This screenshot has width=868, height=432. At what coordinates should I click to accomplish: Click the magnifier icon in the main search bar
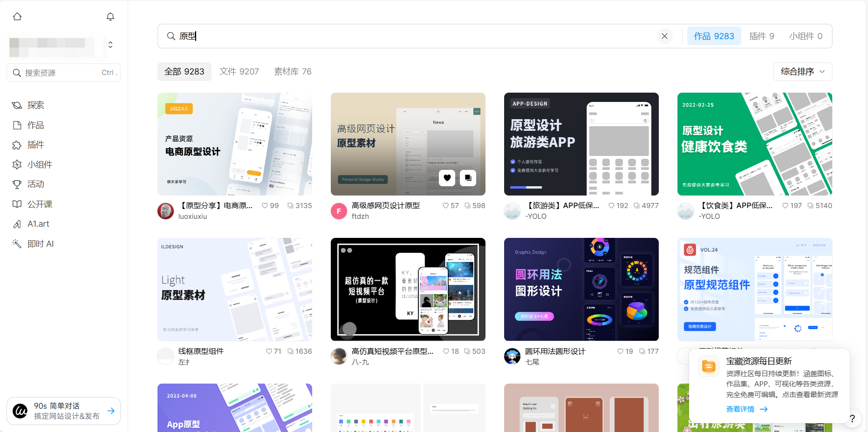click(171, 36)
